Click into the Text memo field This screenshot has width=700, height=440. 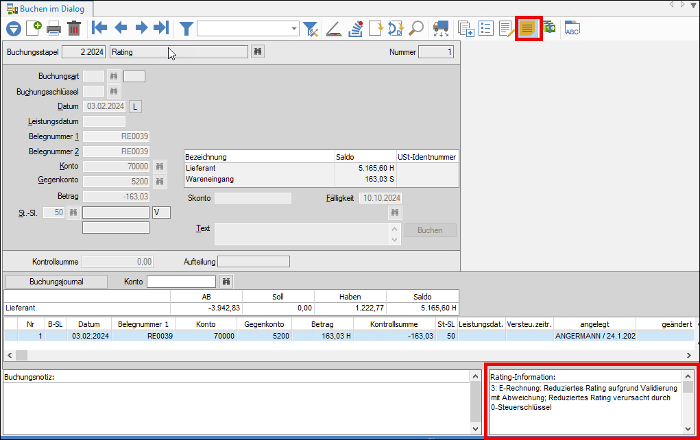303,234
